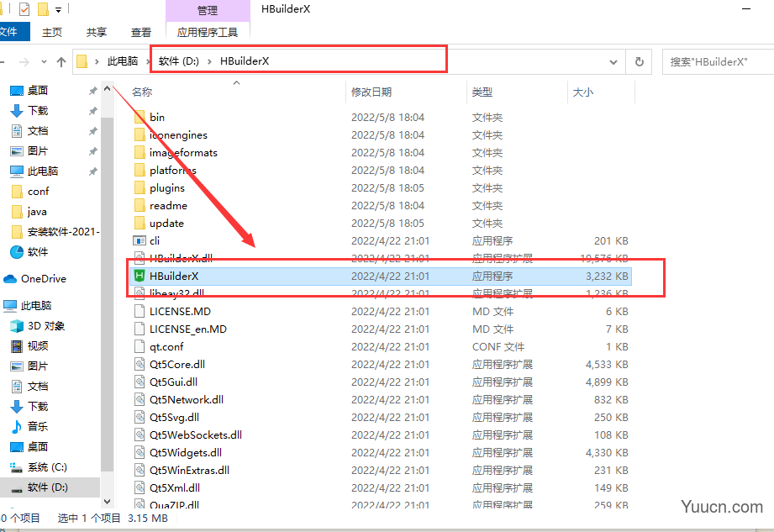
Task: Click 软件 (D:) breadcrumb in address bar
Action: (x=179, y=61)
